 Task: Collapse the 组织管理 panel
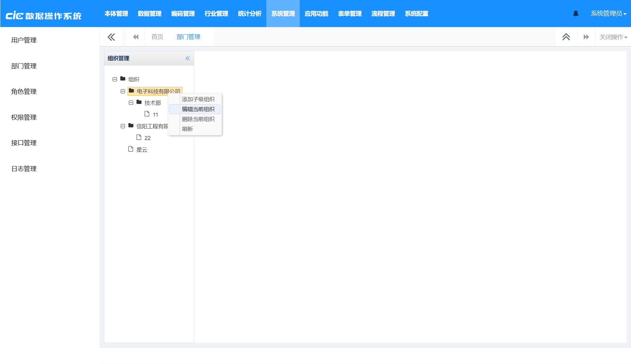point(188,58)
